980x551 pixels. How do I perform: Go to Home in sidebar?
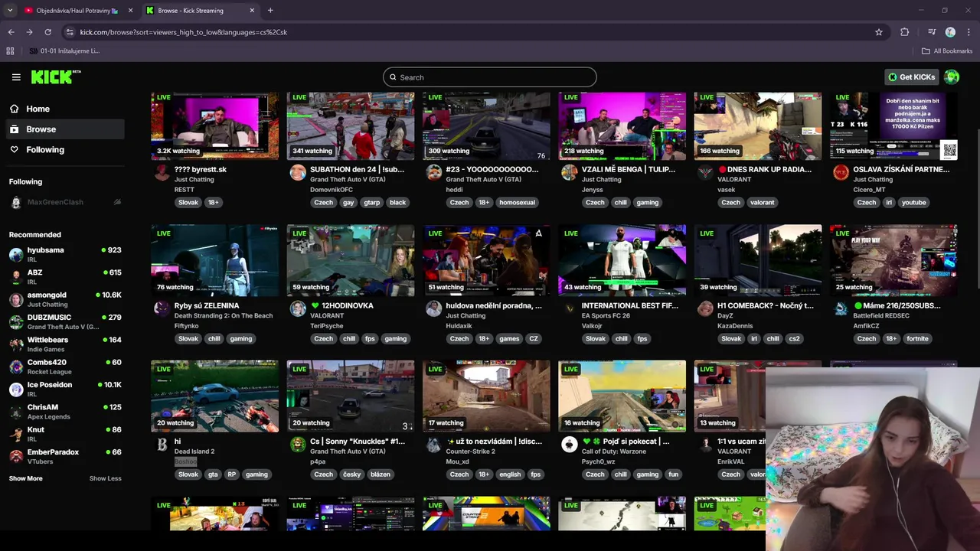pyautogui.click(x=65, y=109)
